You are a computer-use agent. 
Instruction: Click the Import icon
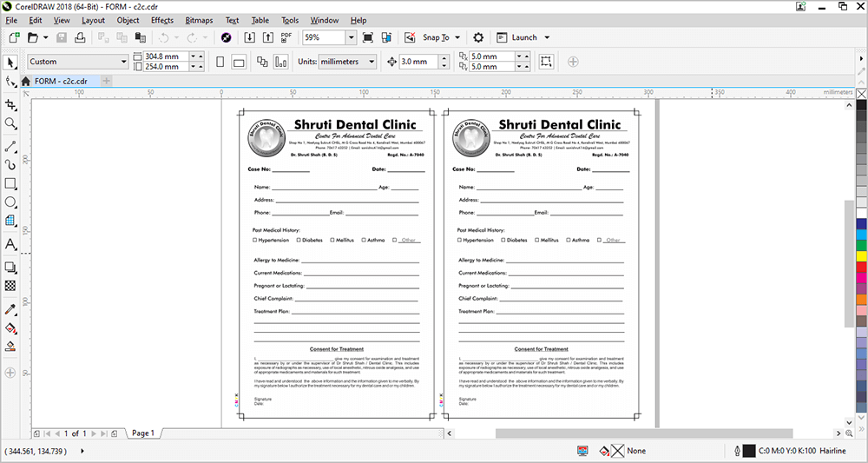click(250, 37)
